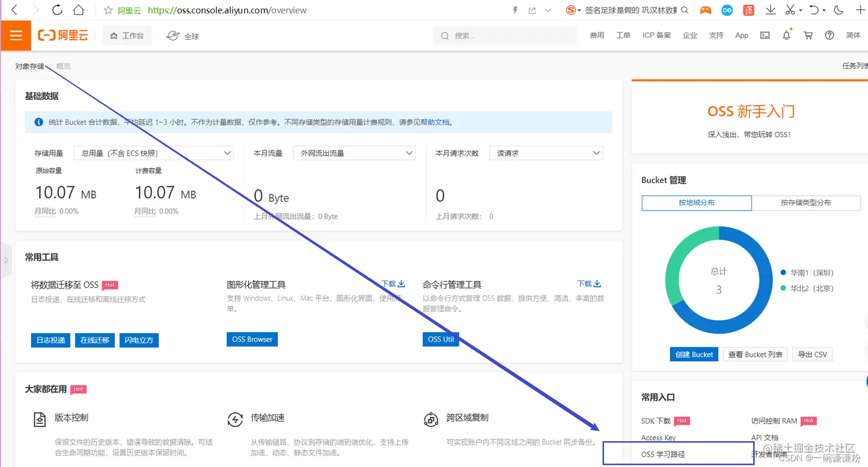The width and height of the screenshot is (868, 467).
Task: Click the Sogou S icon in browser toolbar
Action: pos(571,10)
